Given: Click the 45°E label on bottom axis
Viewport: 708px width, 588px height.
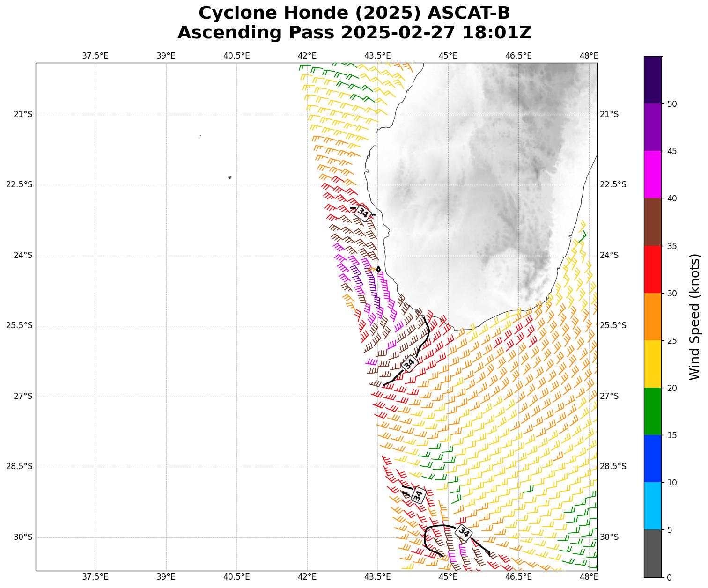Looking at the screenshot, I should click(x=448, y=577).
